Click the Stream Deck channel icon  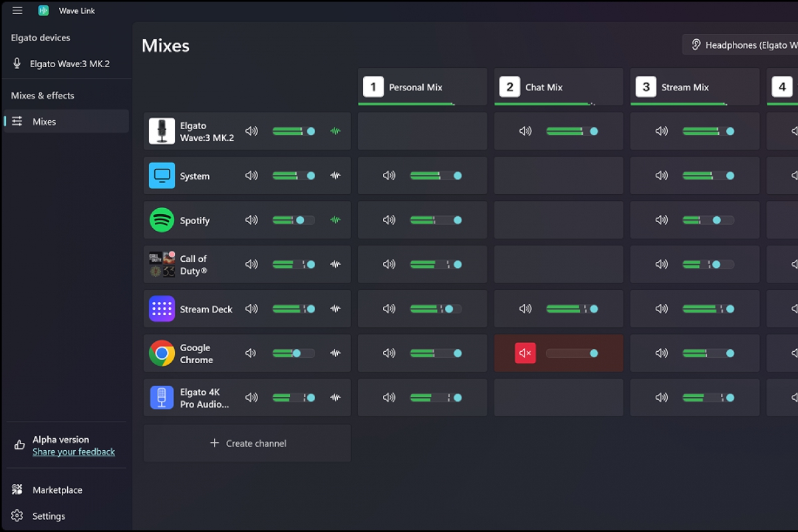[161, 309]
